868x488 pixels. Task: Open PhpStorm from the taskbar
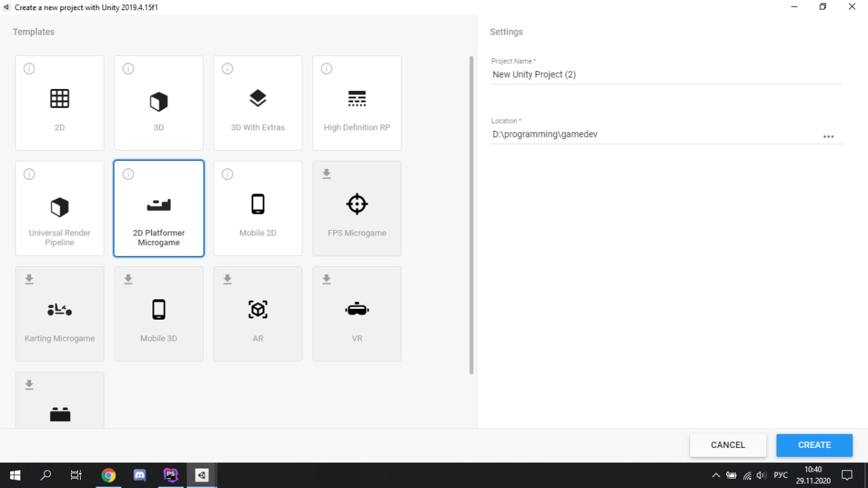coord(171,475)
